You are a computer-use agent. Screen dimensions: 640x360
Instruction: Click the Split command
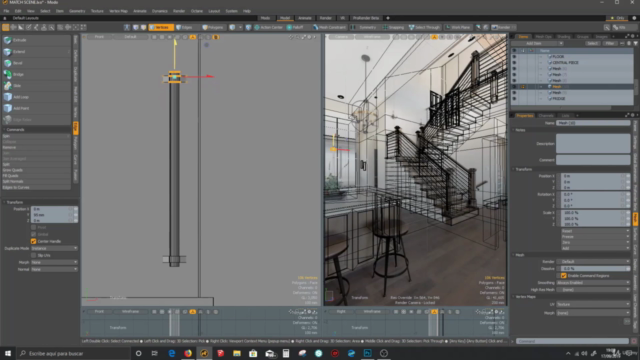click(36, 164)
